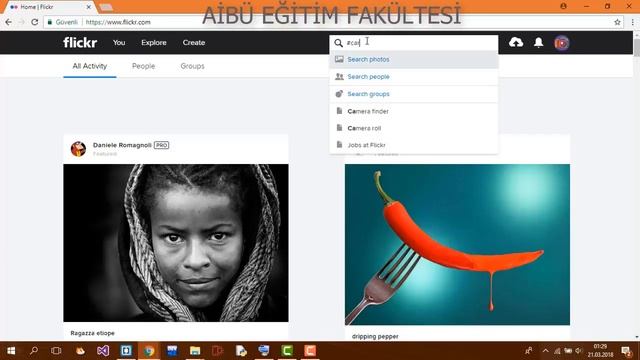Click the Güvenli secure lock indicator

click(62, 22)
